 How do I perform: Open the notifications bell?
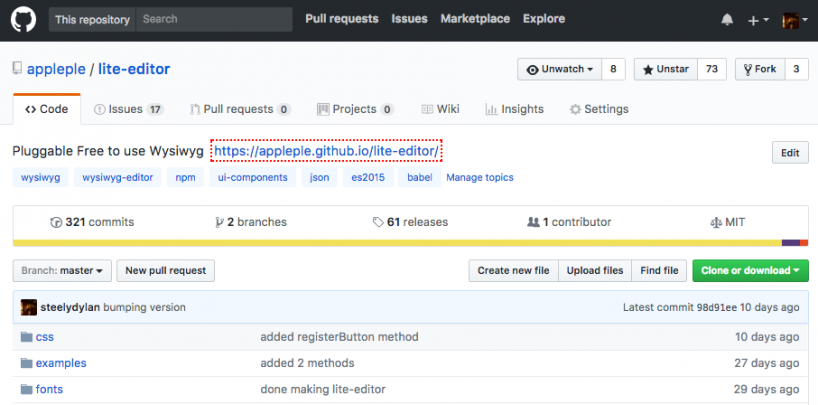727,19
